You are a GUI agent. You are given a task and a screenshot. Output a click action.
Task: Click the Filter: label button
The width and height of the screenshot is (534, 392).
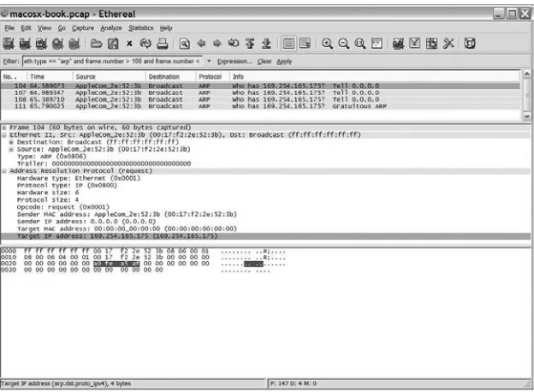pos(11,62)
